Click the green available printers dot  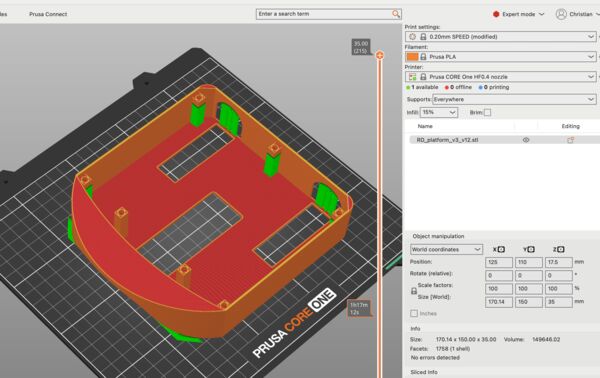coord(408,88)
